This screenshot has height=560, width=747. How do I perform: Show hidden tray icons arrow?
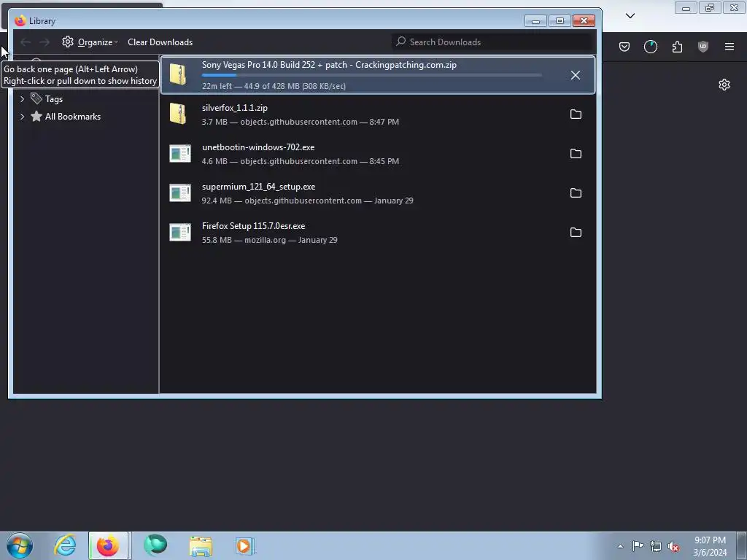tap(620, 546)
